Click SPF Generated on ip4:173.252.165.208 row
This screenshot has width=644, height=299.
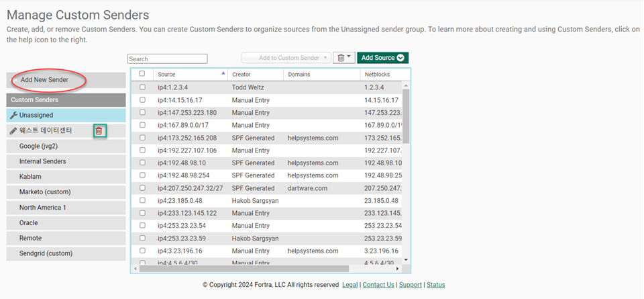[253, 138]
